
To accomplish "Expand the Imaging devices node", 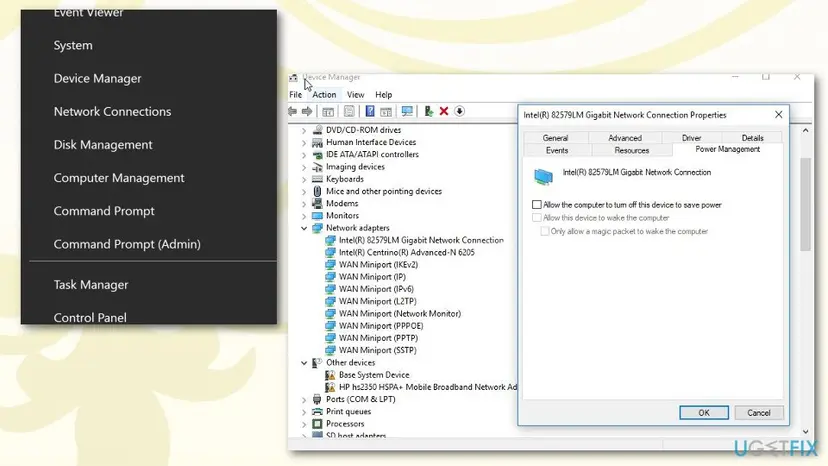I will pyautogui.click(x=304, y=167).
